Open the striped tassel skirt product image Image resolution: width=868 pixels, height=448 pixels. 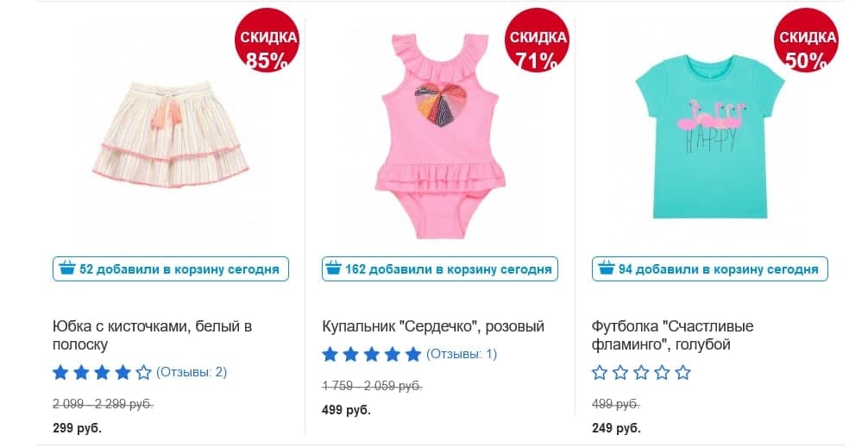click(170, 133)
